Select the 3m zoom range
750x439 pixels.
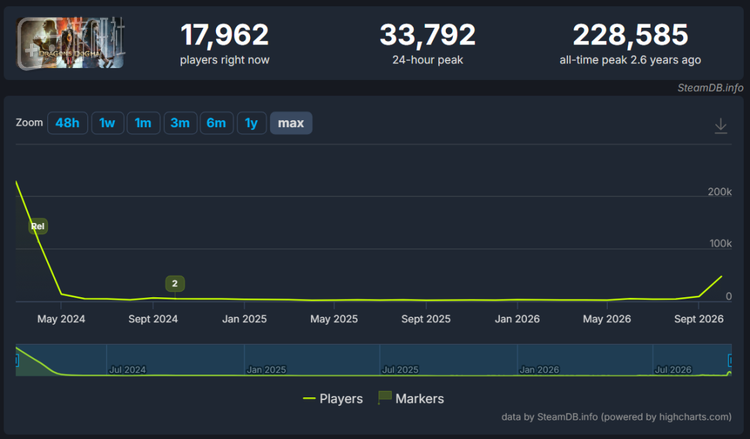point(180,123)
